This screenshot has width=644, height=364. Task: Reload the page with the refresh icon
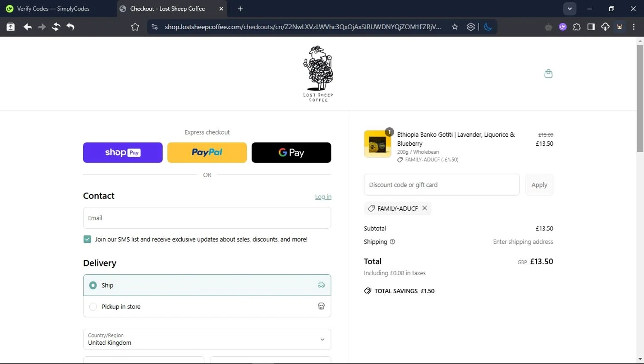click(56, 27)
